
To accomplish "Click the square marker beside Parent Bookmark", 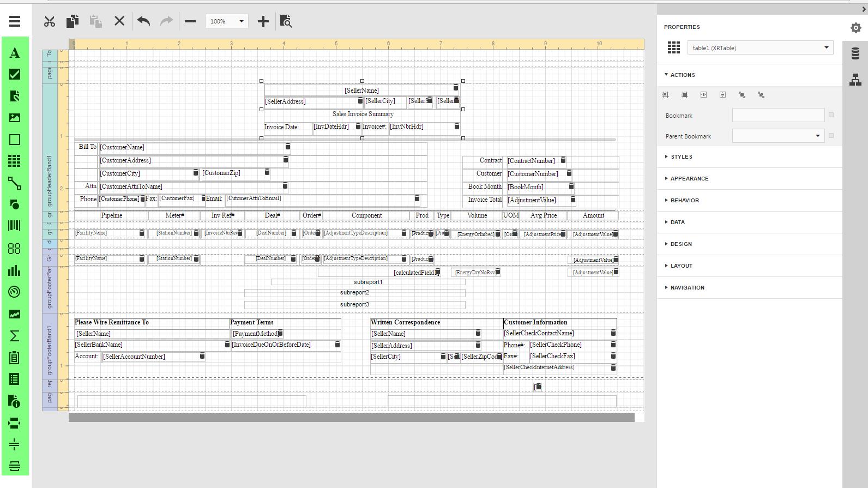I will pyautogui.click(x=831, y=136).
